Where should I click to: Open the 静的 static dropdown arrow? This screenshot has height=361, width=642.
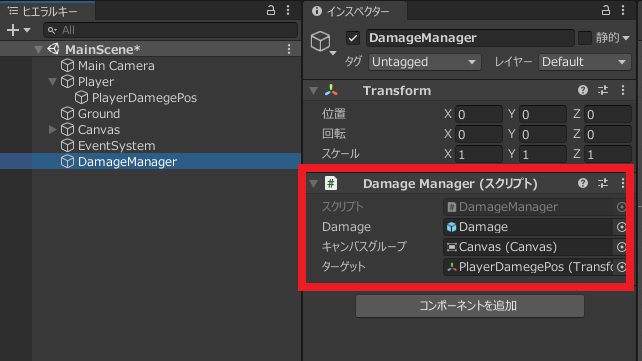(x=626, y=38)
